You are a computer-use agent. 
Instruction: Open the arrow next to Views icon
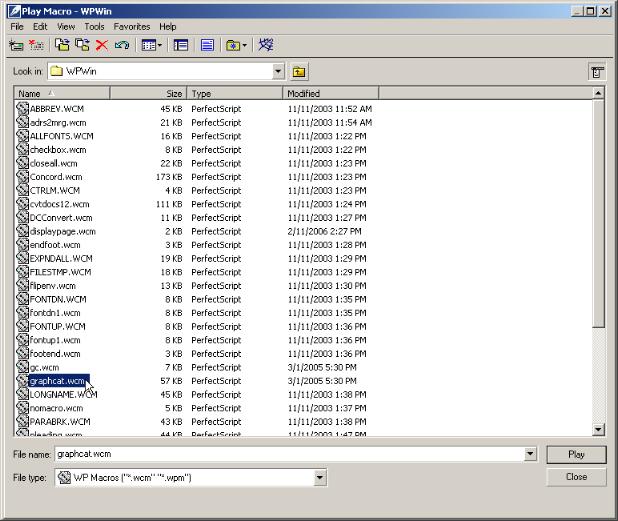pos(160,45)
